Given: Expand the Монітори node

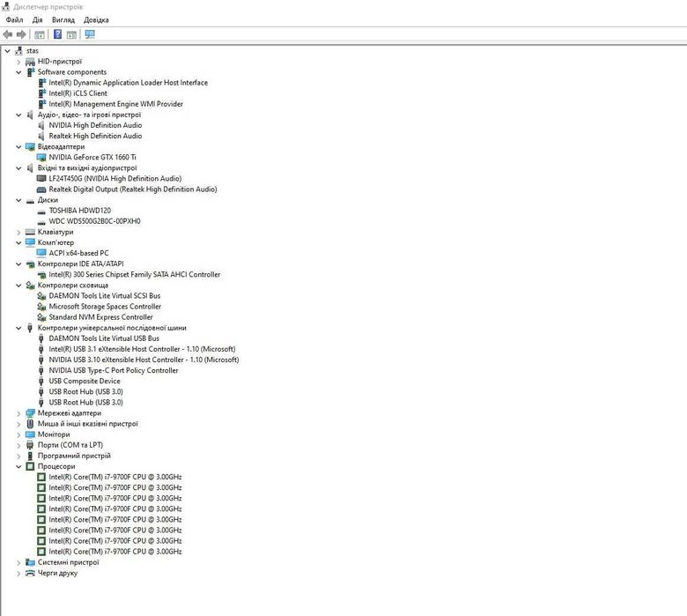Looking at the screenshot, I should click(18, 435).
